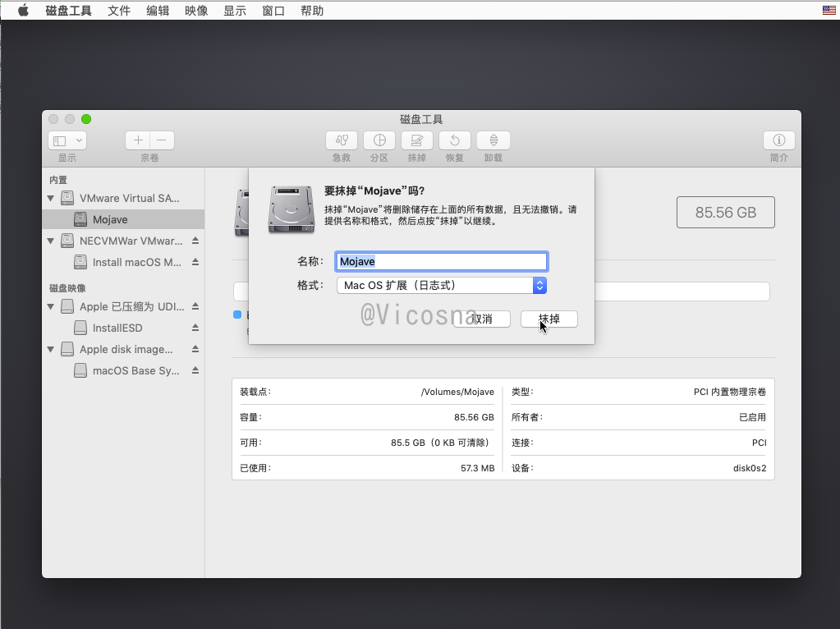Click the 85.56 GB capacity box

point(725,212)
